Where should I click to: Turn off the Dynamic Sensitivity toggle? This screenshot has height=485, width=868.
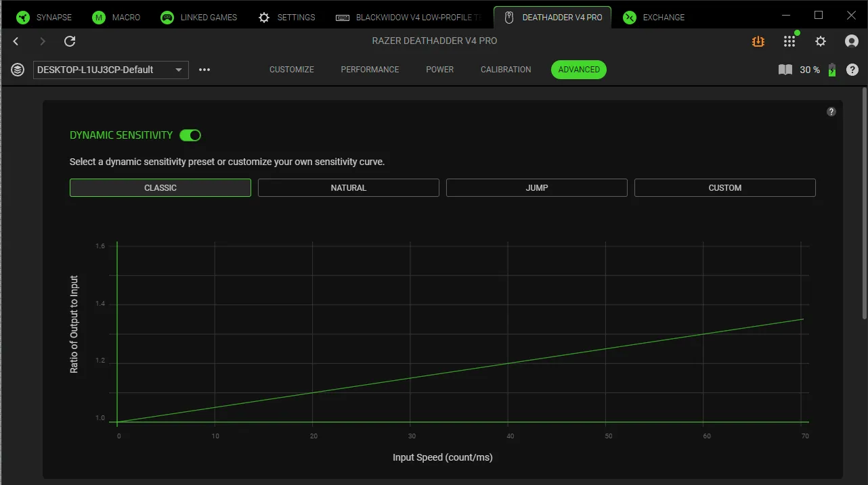pyautogui.click(x=190, y=135)
